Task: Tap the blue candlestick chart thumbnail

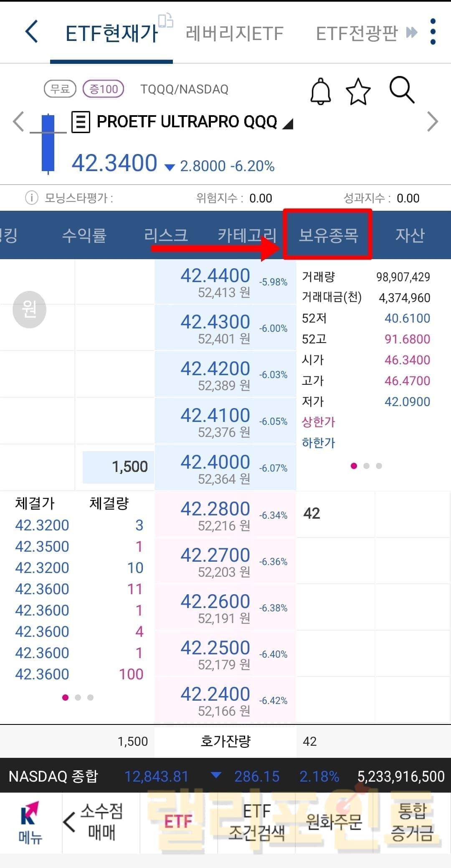Action: coord(48,143)
